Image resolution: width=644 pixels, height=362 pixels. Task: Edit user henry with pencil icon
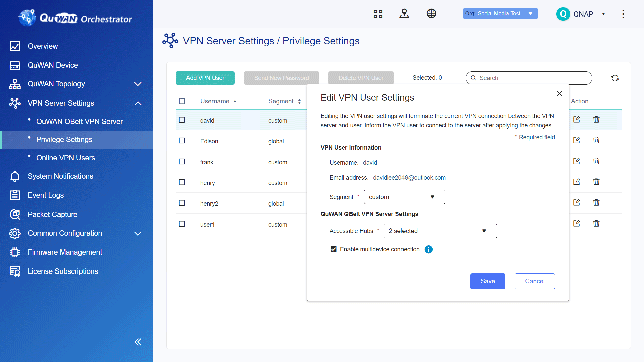pos(577,182)
